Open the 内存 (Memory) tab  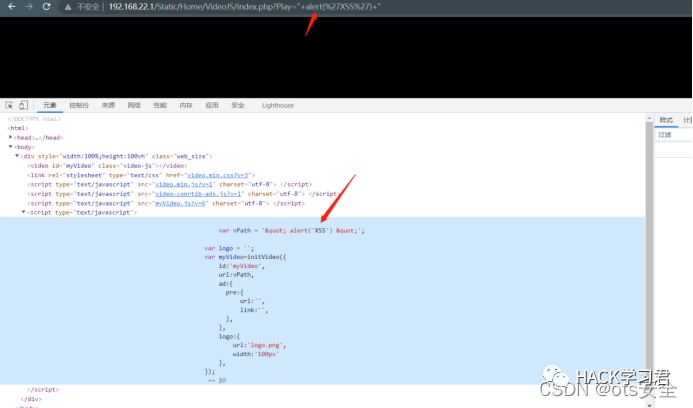186,105
